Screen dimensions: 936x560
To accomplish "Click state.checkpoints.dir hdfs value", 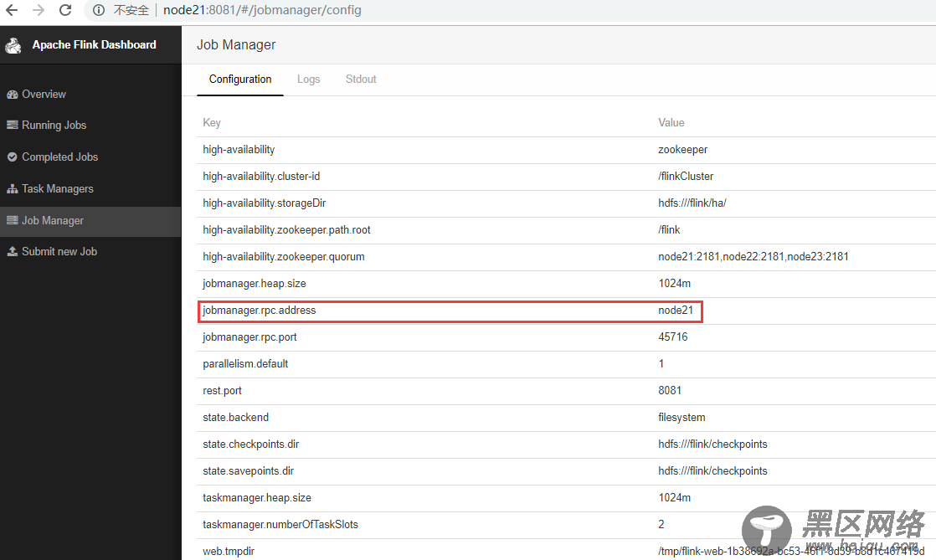I will point(712,444).
